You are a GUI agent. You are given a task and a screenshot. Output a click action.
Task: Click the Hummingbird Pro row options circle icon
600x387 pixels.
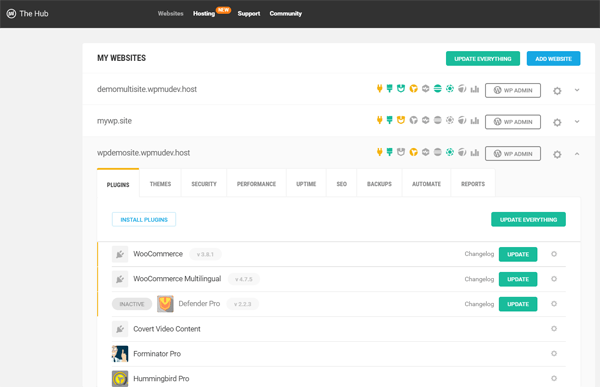[x=554, y=378]
